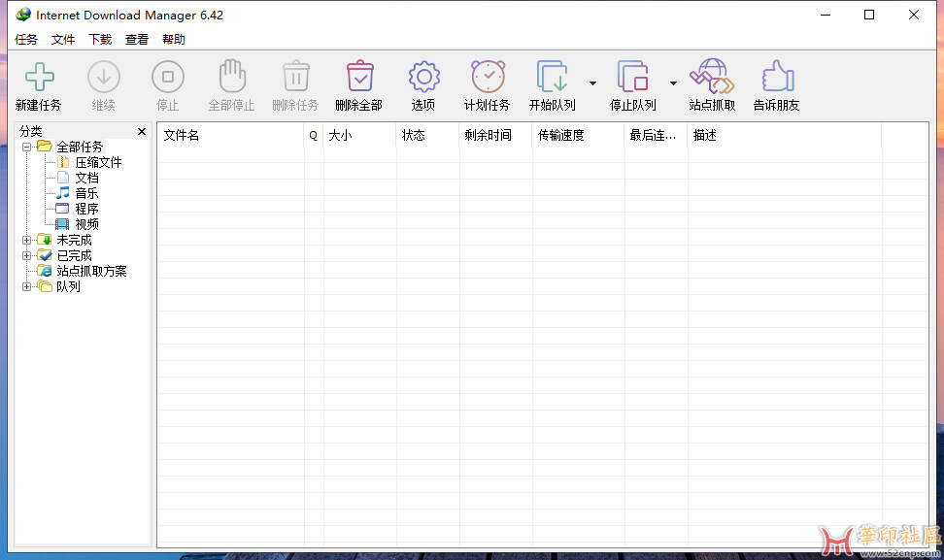Open the 站点抓取 globe icon
This screenshot has height=560, width=944.
[712, 77]
